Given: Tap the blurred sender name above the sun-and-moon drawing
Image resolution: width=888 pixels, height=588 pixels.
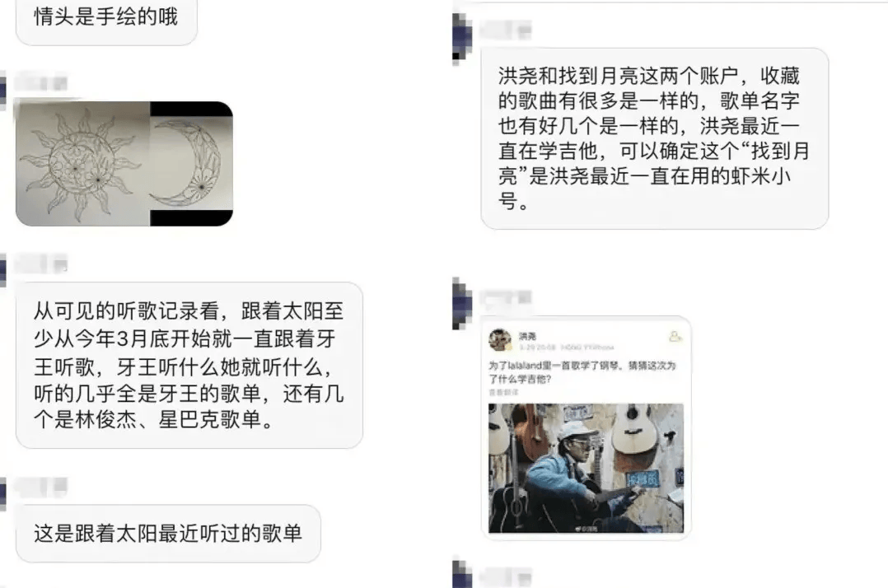Looking at the screenshot, I should [41, 82].
